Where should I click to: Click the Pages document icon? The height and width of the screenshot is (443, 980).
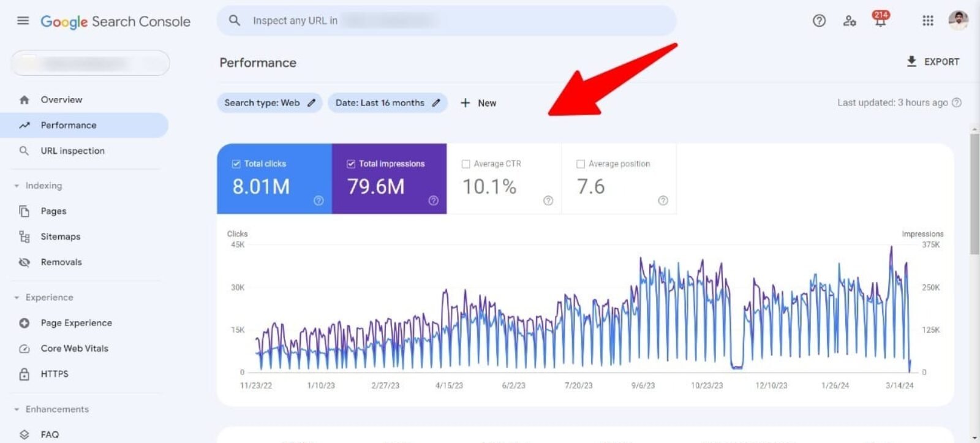tap(24, 211)
